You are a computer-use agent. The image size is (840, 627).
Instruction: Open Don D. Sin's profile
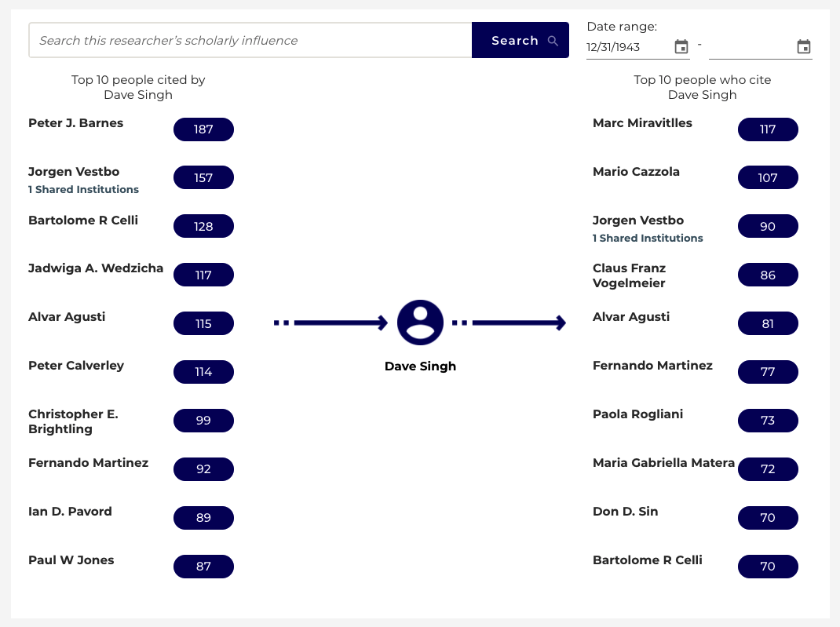coord(625,512)
